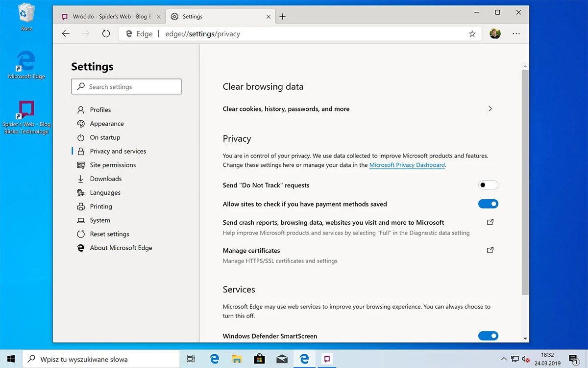This screenshot has height=368, width=588.
Task: Click the Manage certificates label
Action: tap(251, 250)
